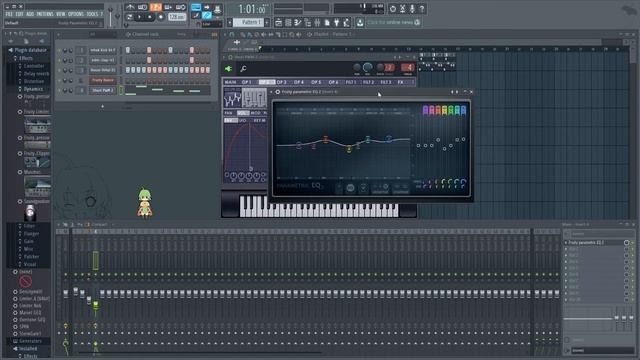Viewport: 640px width, 360px height.
Task: Toggle first step of channel rack row 1
Action: tap(128, 50)
